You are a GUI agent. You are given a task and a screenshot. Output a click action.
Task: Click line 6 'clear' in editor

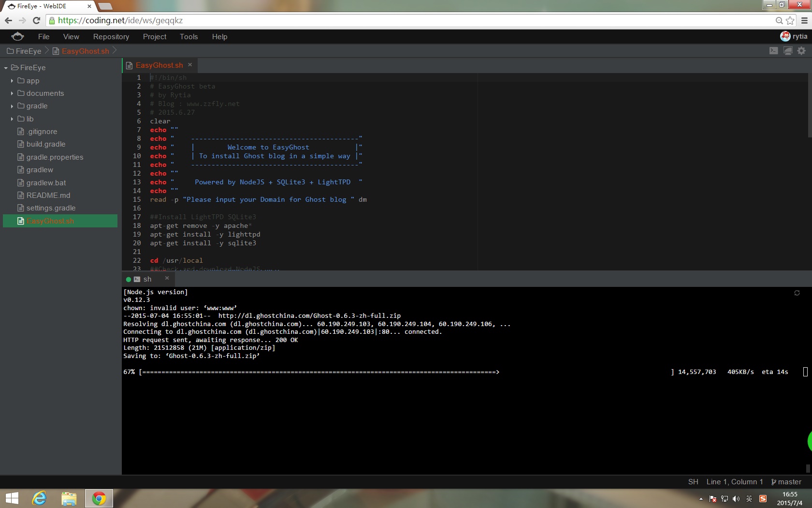coord(160,121)
